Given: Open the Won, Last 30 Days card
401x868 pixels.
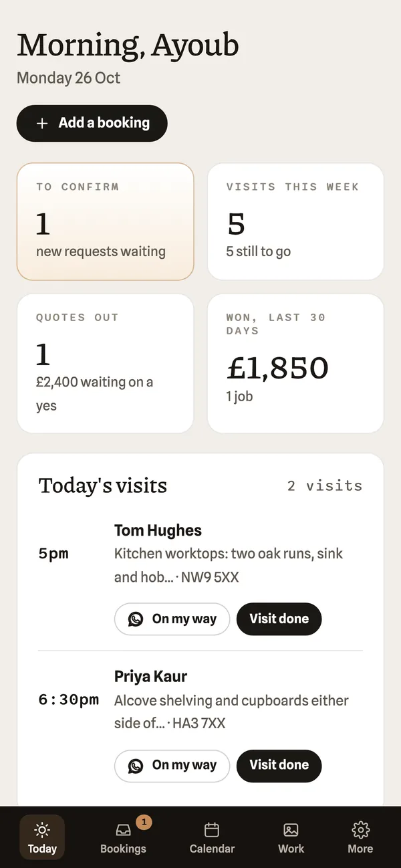Looking at the screenshot, I should point(295,364).
